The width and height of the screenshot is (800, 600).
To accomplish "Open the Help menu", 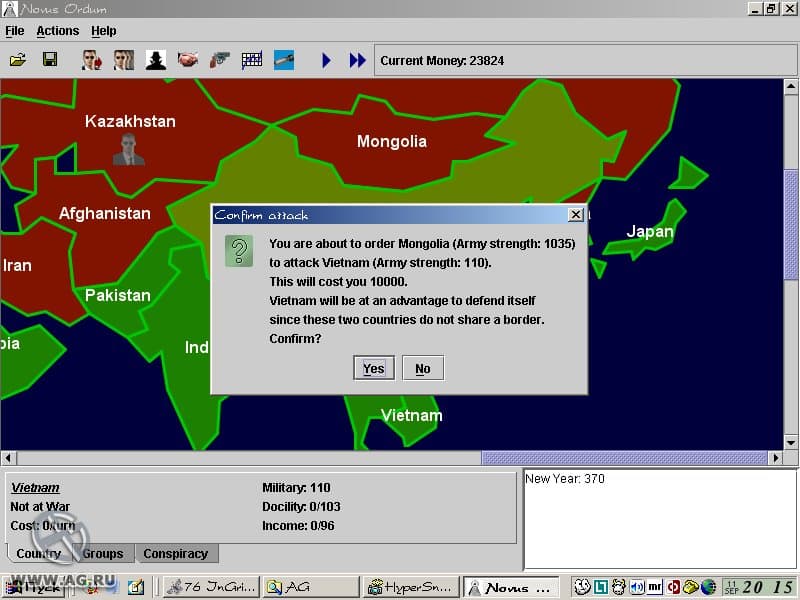I will [x=104, y=31].
